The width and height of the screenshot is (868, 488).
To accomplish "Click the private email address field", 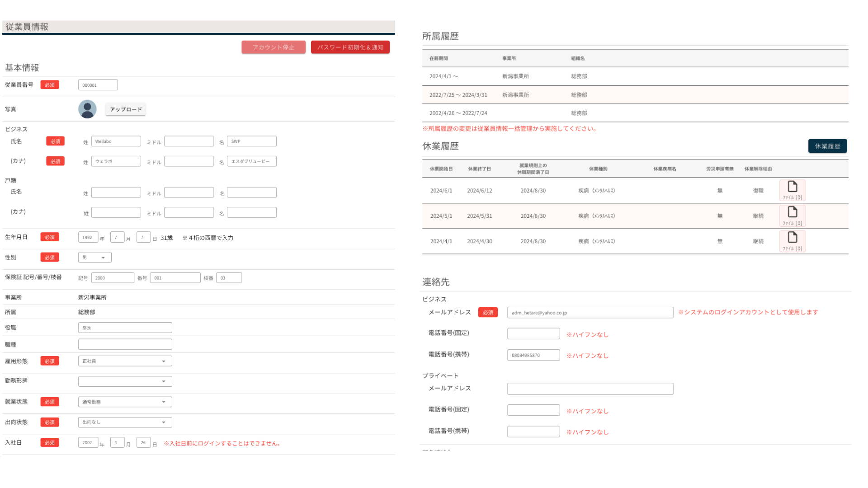I will (x=590, y=389).
